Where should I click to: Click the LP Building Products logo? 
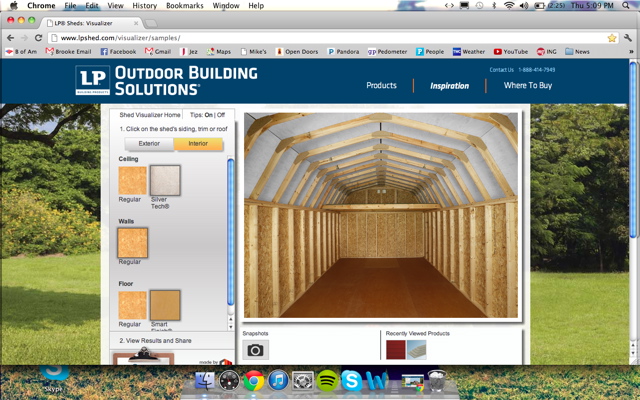pos(93,80)
